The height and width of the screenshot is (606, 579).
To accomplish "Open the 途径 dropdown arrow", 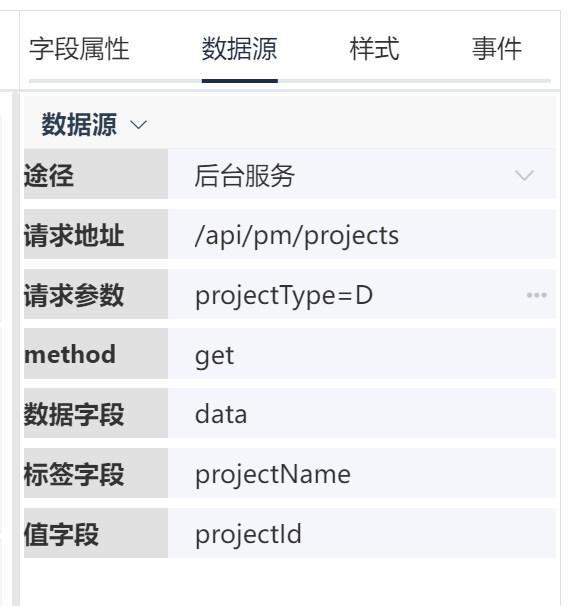I will [x=524, y=175].
